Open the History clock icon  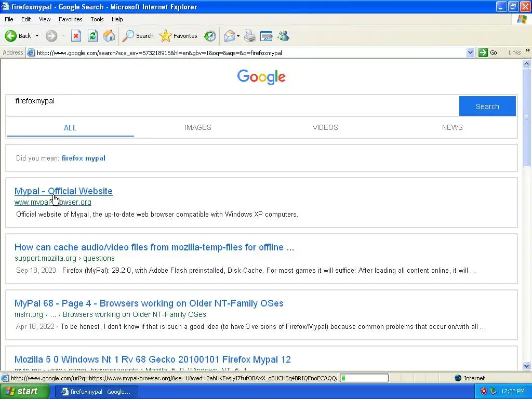point(210,36)
